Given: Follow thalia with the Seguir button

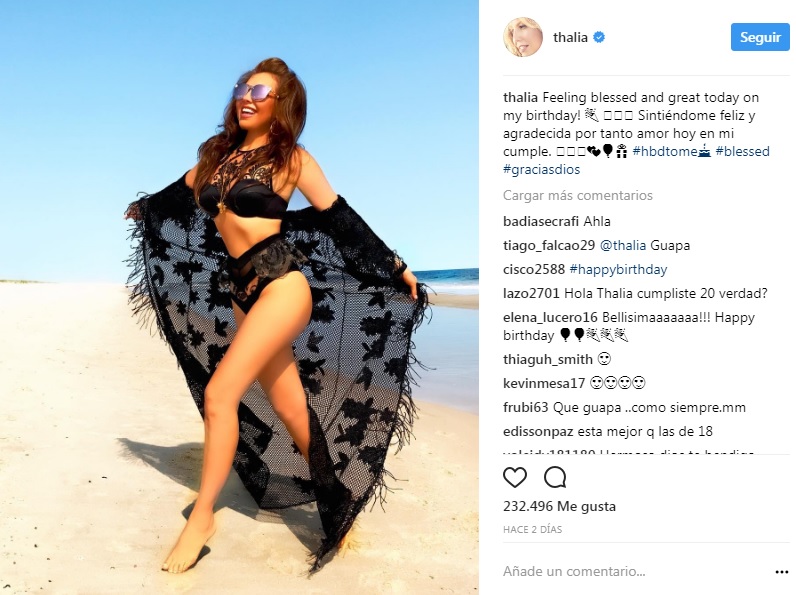Looking at the screenshot, I should (760, 37).
